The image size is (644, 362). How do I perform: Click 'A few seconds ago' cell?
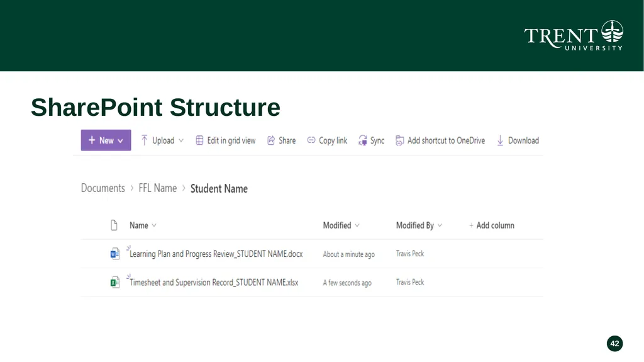point(347,283)
